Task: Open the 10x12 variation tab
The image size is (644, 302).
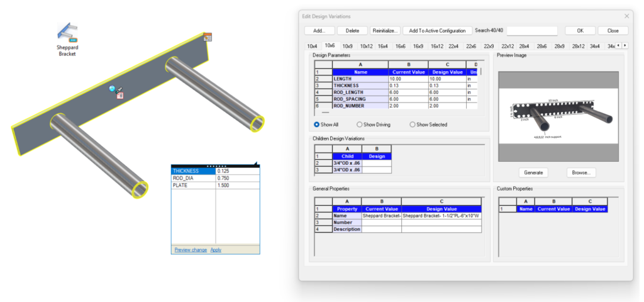Action: click(367, 47)
